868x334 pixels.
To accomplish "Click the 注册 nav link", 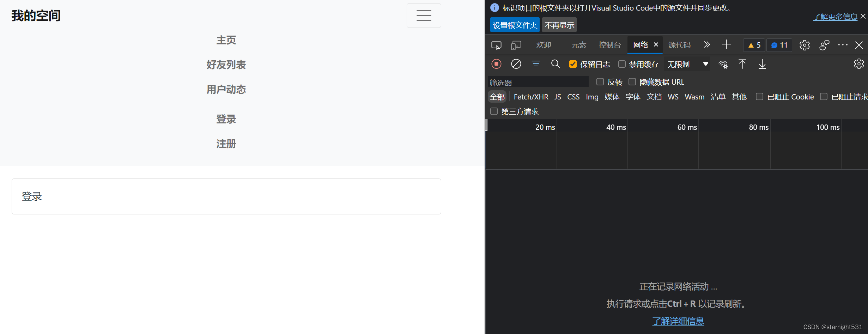I will coord(226,144).
